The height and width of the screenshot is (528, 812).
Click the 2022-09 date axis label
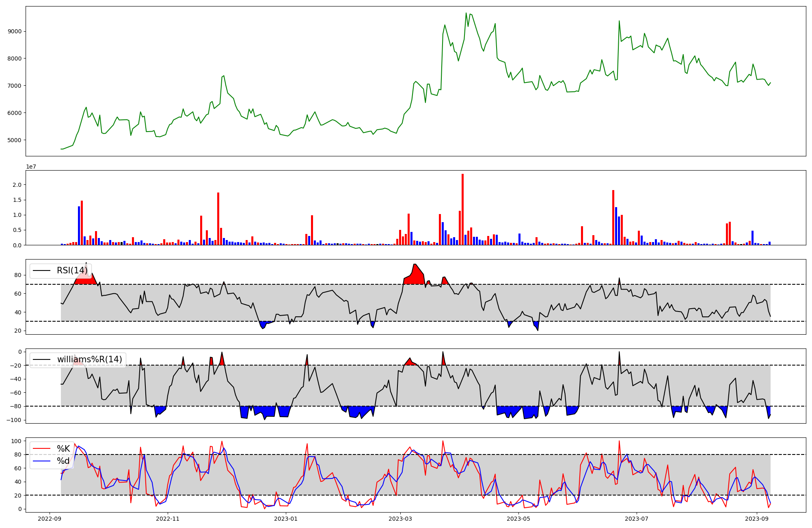[x=50, y=519]
